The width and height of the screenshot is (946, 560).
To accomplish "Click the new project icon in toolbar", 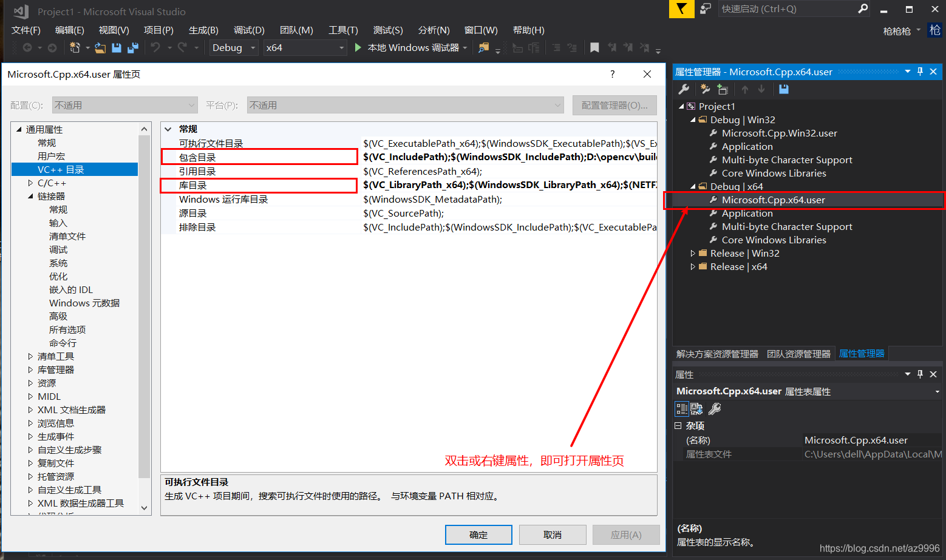I will [x=75, y=47].
